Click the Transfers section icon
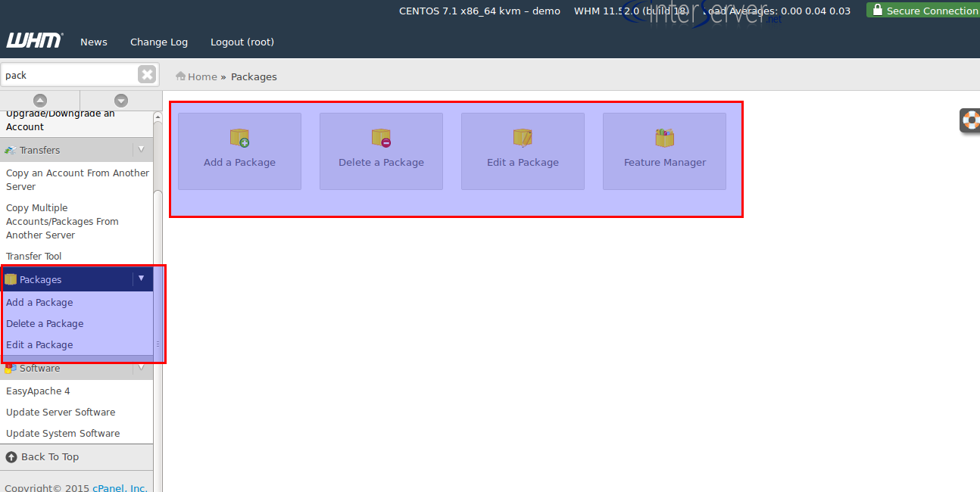980x492 pixels. click(x=11, y=150)
